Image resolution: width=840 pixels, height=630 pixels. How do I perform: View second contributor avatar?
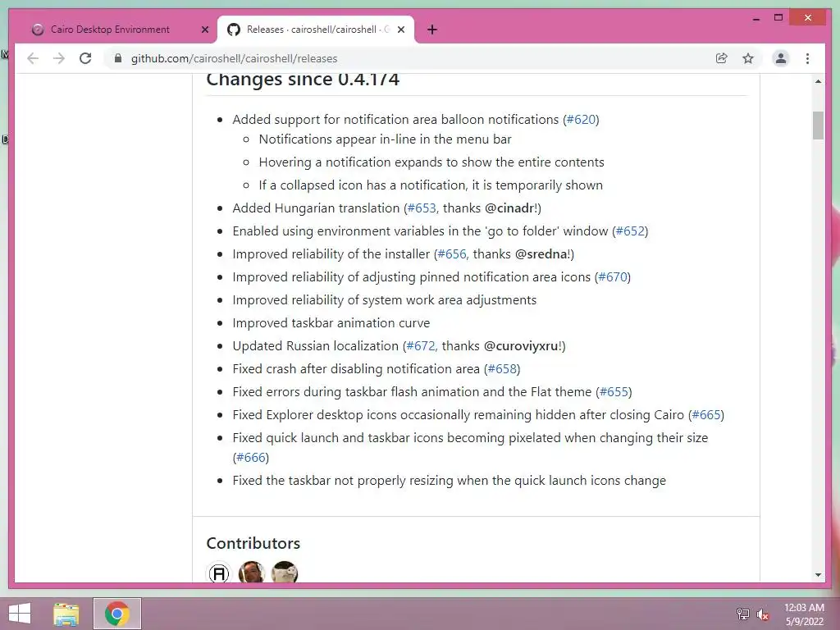(251, 572)
